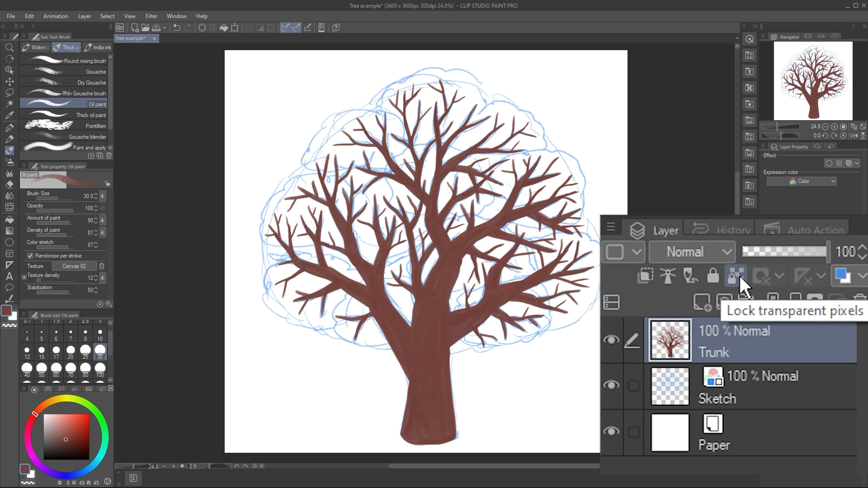Select the Fill bucket tool
The image size is (868, 488).
click(9, 220)
